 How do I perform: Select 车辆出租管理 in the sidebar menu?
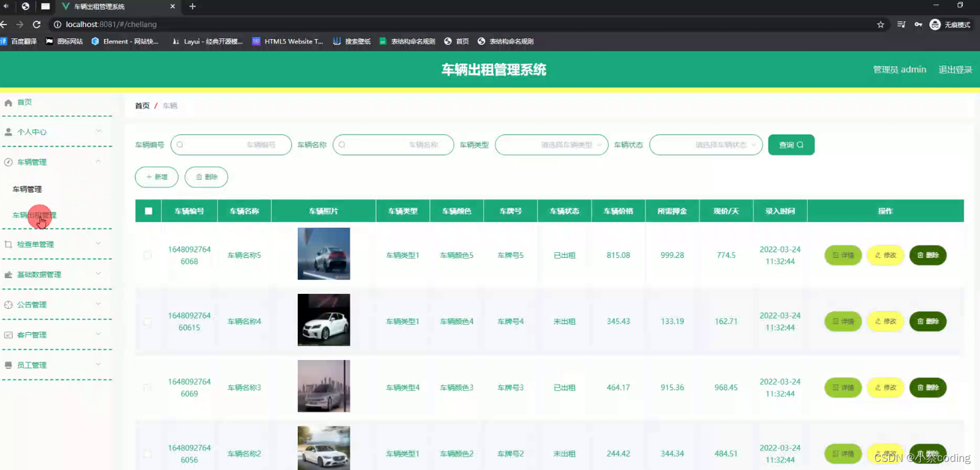pos(35,215)
